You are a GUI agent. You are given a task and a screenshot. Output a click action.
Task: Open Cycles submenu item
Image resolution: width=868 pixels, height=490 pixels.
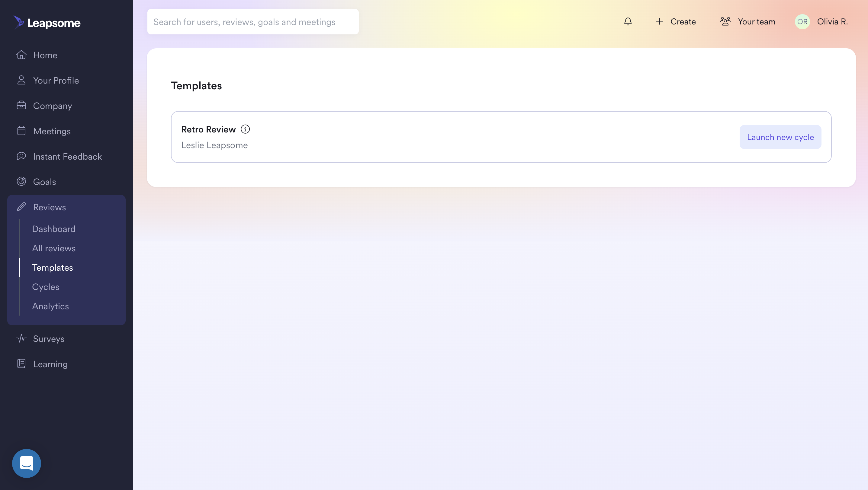[x=46, y=287]
